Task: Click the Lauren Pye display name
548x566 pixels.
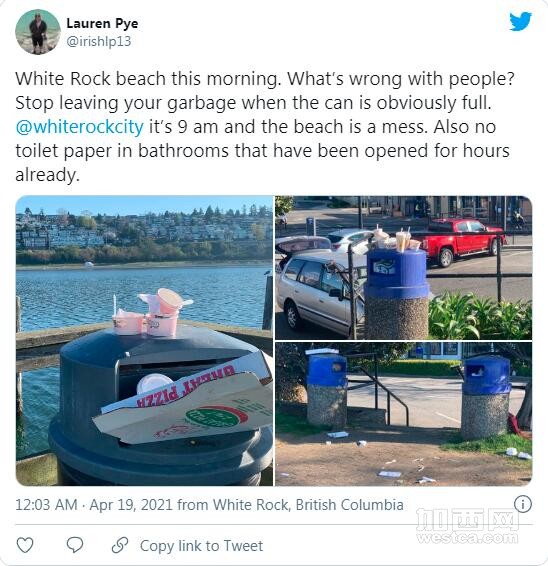Action: pos(102,23)
